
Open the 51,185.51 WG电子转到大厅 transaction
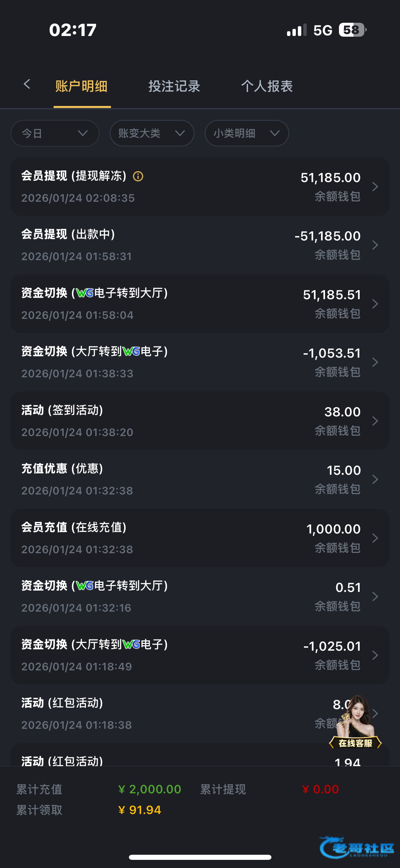pyautogui.click(x=199, y=304)
